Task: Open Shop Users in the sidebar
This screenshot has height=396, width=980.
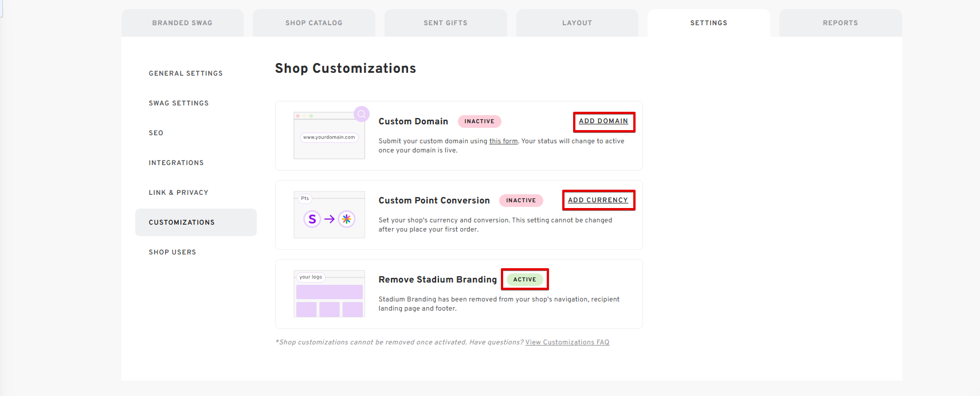Action: tap(173, 252)
